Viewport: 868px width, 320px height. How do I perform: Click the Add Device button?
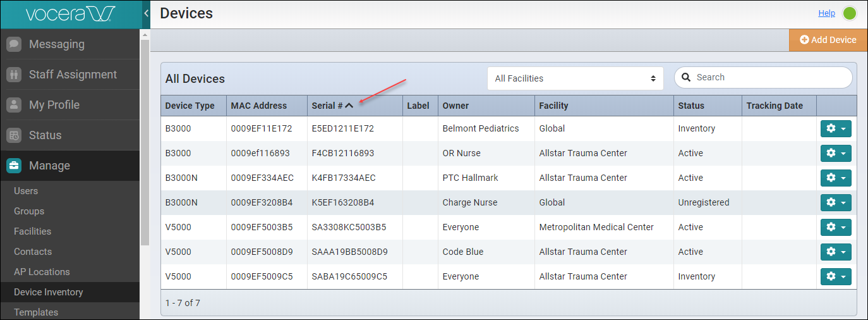(x=828, y=40)
